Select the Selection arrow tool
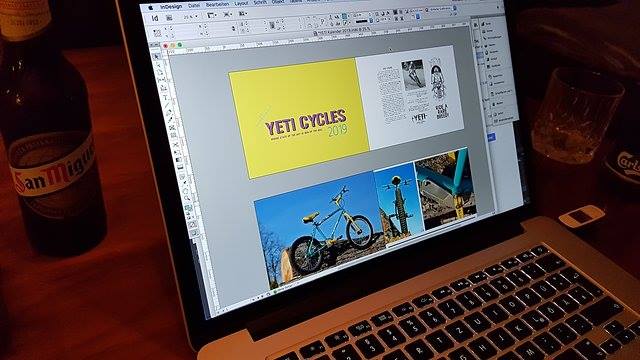 point(156,56)
